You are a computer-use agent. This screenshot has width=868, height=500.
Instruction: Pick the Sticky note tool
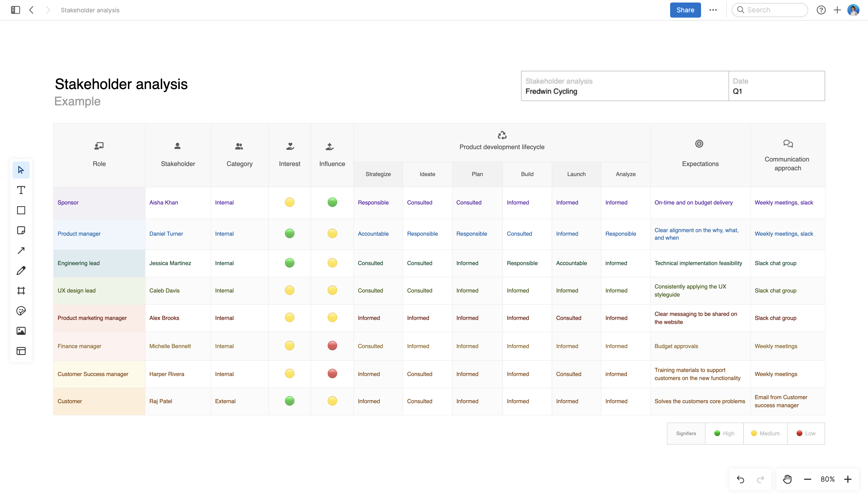(21, 230)
